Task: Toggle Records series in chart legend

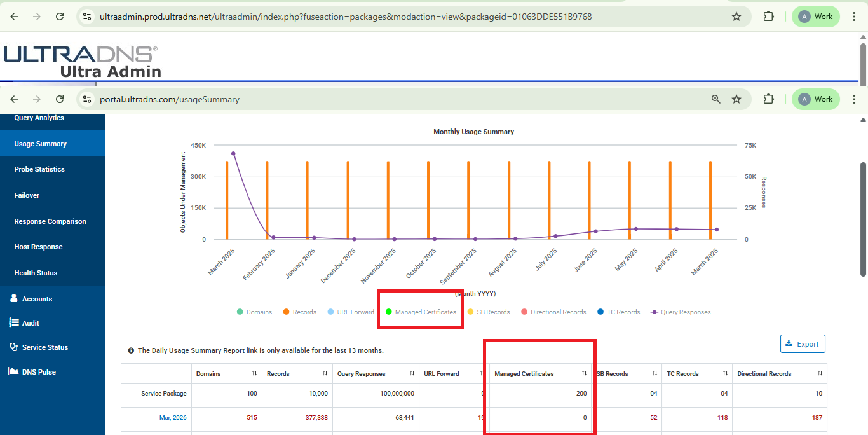Action: pyautogui.click(x=299, y=312)
